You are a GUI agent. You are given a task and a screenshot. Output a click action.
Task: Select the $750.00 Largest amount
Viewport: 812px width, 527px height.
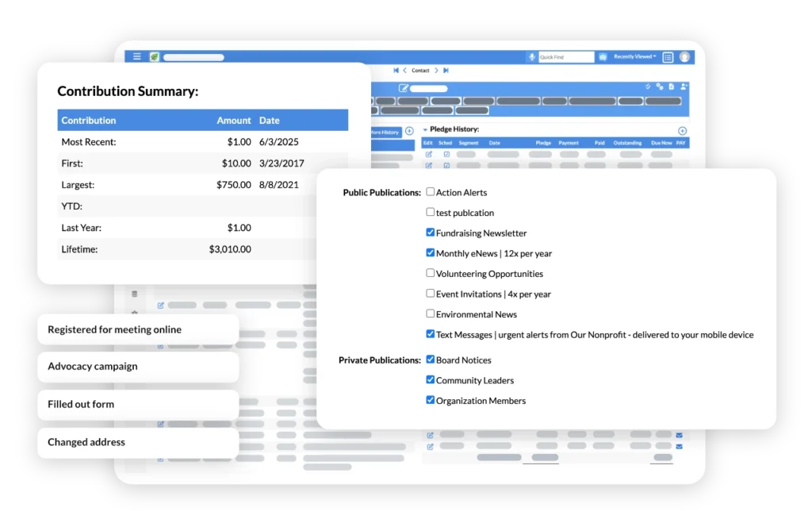tap(234, 185)
